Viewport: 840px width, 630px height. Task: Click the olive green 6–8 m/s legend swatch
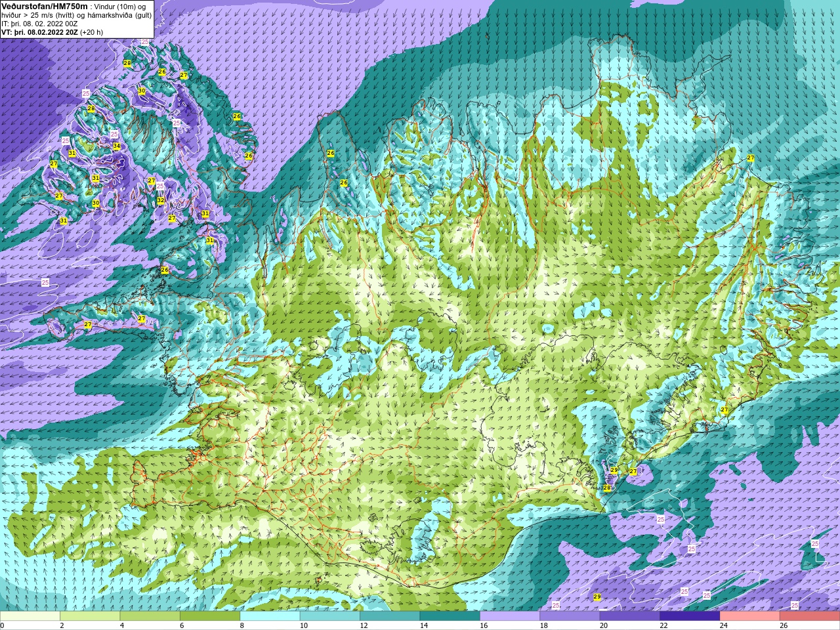pyautogui.click(x=210, y=616)
